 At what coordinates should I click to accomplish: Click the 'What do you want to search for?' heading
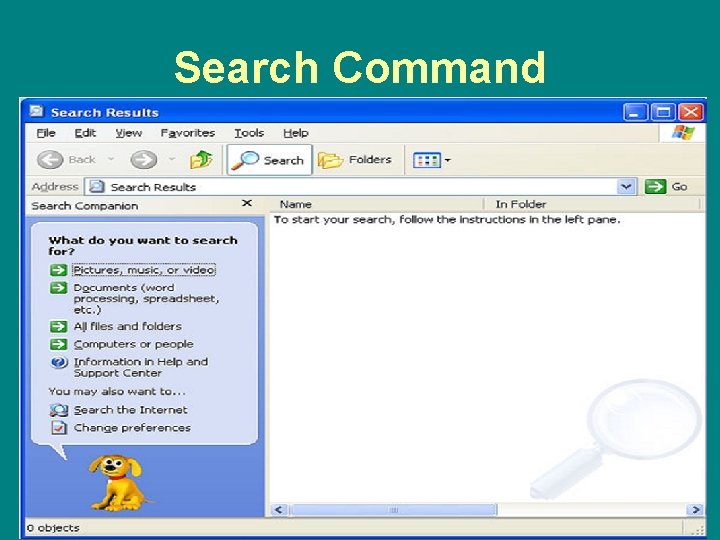(x=143, y=246)
